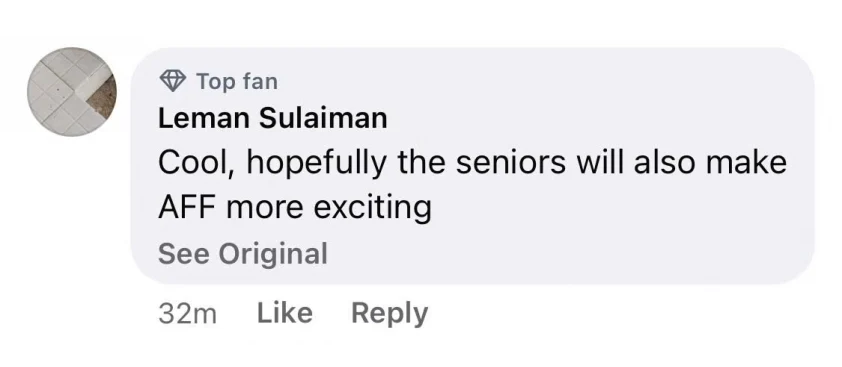This screenshot has width=842, height=367.
Task: Like Leman Sulaiman's comment
Action: [x=285, y=313]
